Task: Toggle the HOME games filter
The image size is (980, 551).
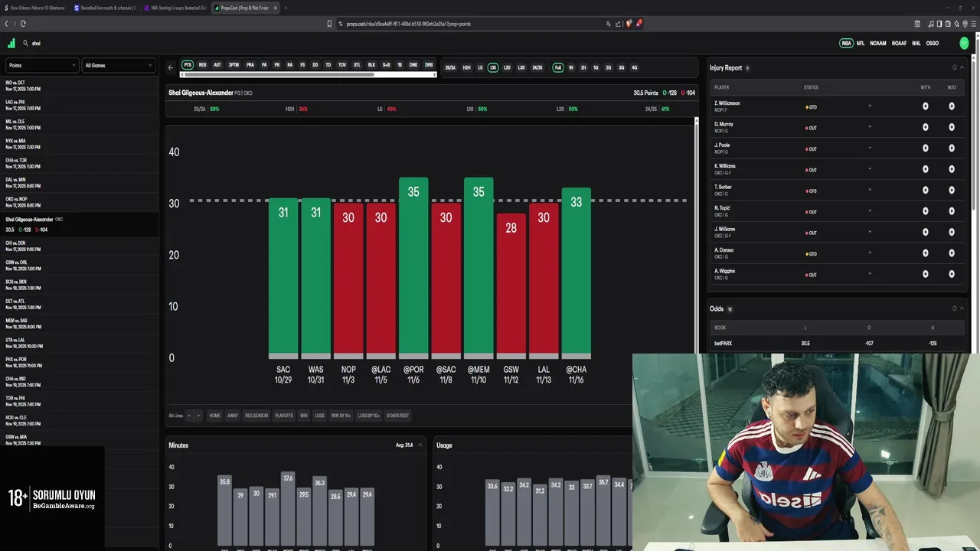Action: click(214, 416)
